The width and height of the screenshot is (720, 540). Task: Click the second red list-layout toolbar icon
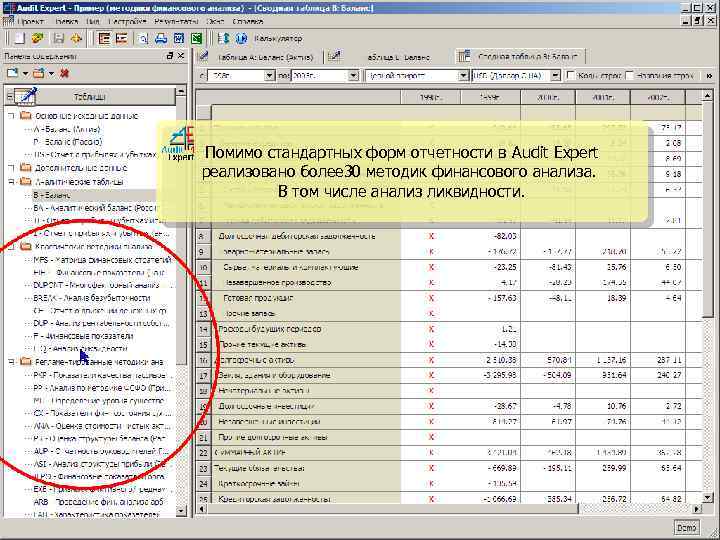tap(121, 39)
